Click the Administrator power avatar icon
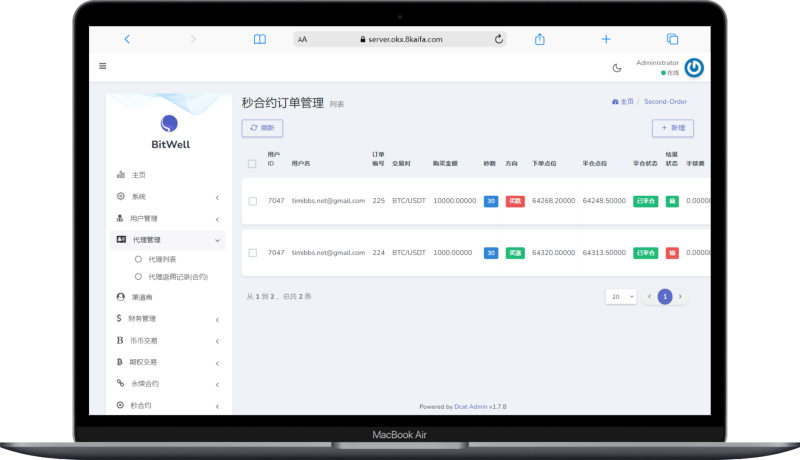This screenshot has width=800, height=460. pyautogui.click(x=693, y=68)
